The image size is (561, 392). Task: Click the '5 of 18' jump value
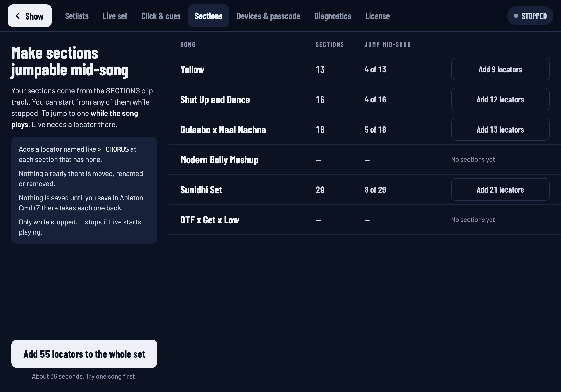pyautogui.click(x=375, y=130)
